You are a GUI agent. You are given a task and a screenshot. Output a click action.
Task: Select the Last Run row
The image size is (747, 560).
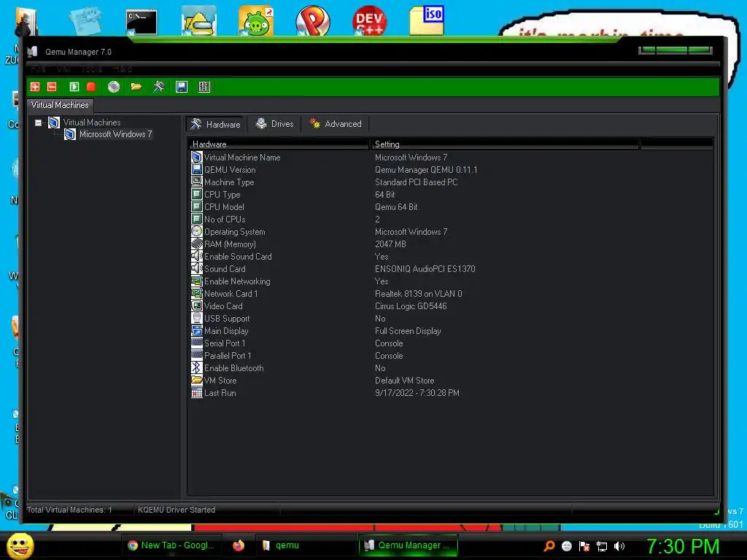tap(451, 392)
